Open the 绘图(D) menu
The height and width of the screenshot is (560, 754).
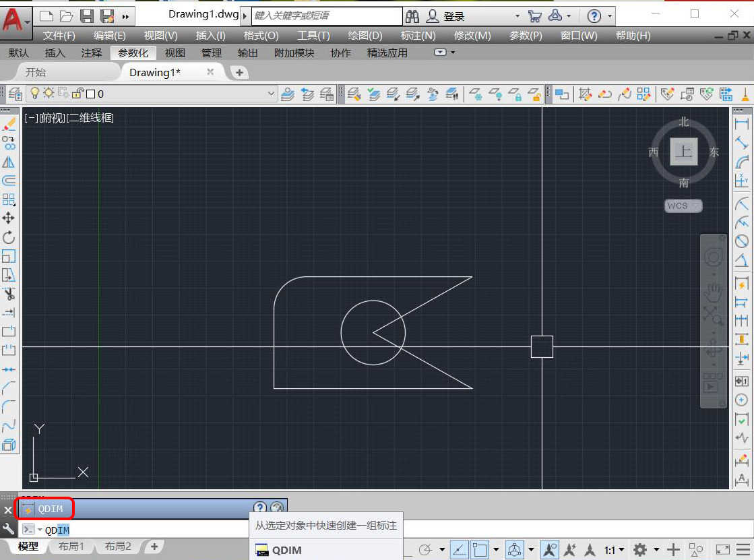(x=365, y=36)
